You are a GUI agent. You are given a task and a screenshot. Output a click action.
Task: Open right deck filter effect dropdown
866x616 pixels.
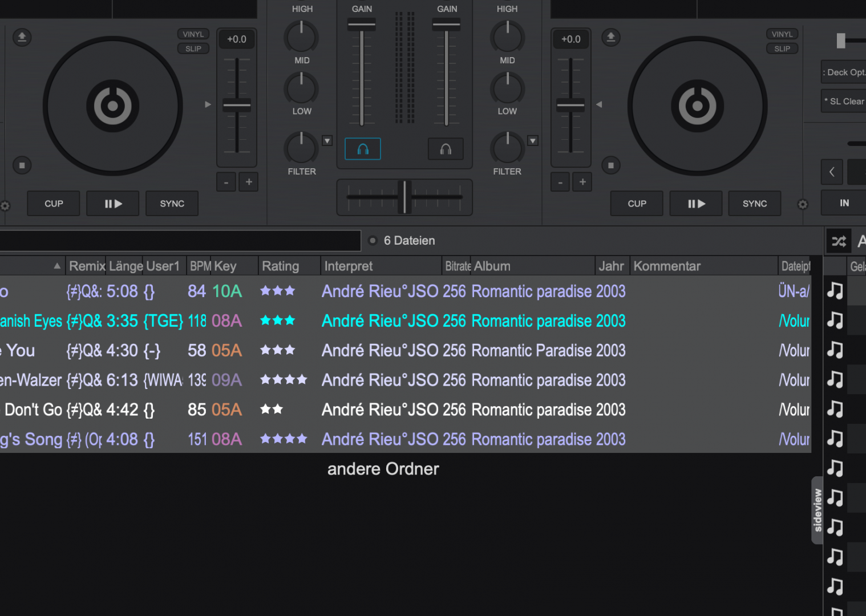[532, 141]
